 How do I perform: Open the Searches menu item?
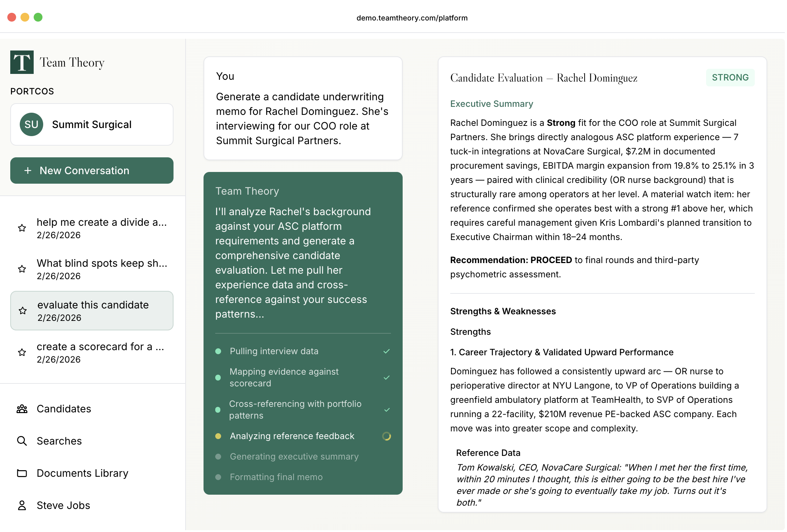click(x=59, y=441)
